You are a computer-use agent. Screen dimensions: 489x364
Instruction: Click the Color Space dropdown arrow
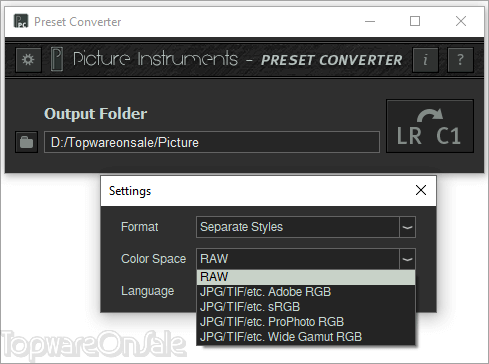point(407,259)
